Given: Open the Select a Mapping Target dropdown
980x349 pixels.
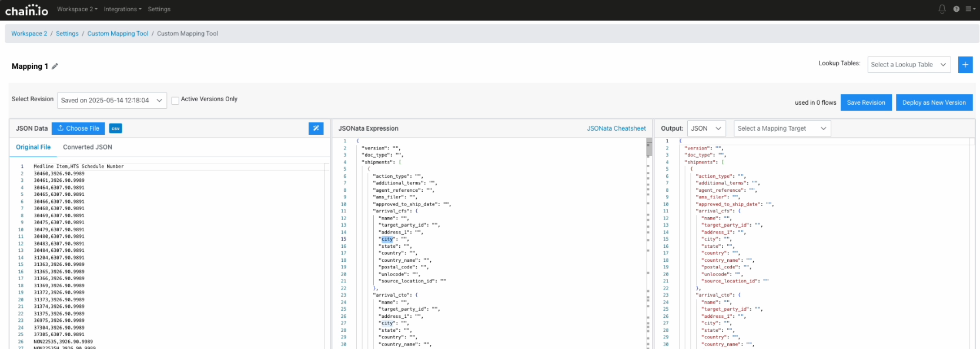Looking at the screenshot, I should (x=782, y=128).
